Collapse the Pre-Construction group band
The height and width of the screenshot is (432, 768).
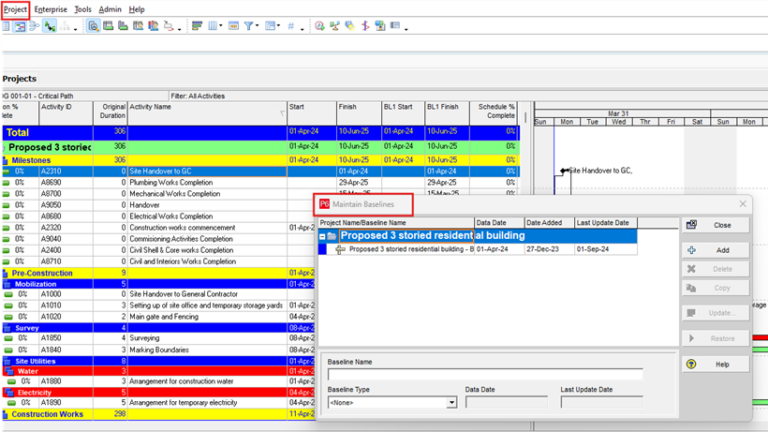(x=5, y=272)
